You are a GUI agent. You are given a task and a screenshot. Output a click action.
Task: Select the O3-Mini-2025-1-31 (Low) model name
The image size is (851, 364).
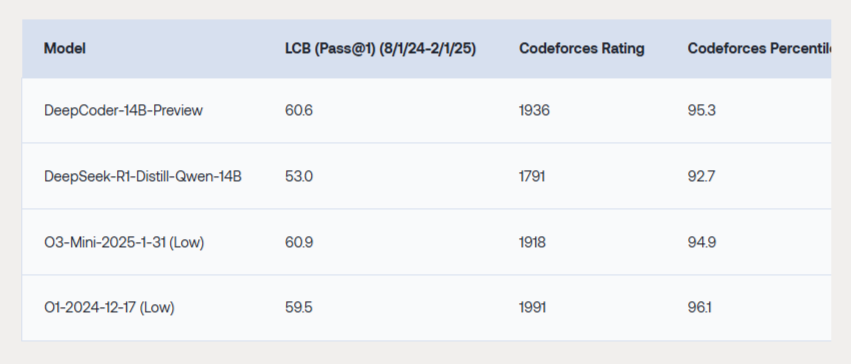click(x=124, y=242)
